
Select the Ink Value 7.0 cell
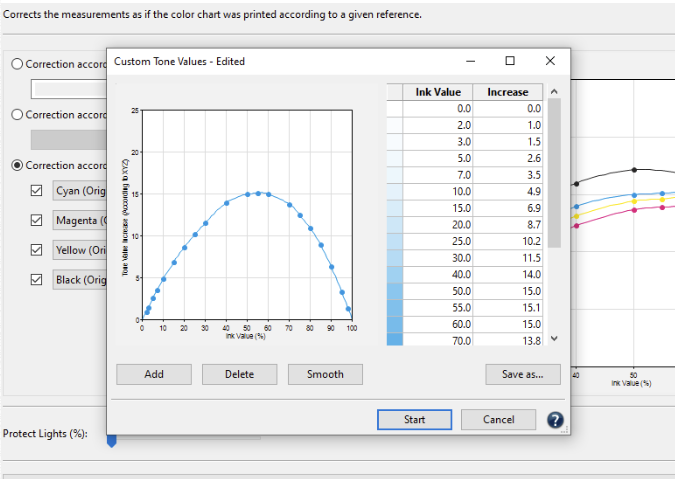tap(438, 175)
